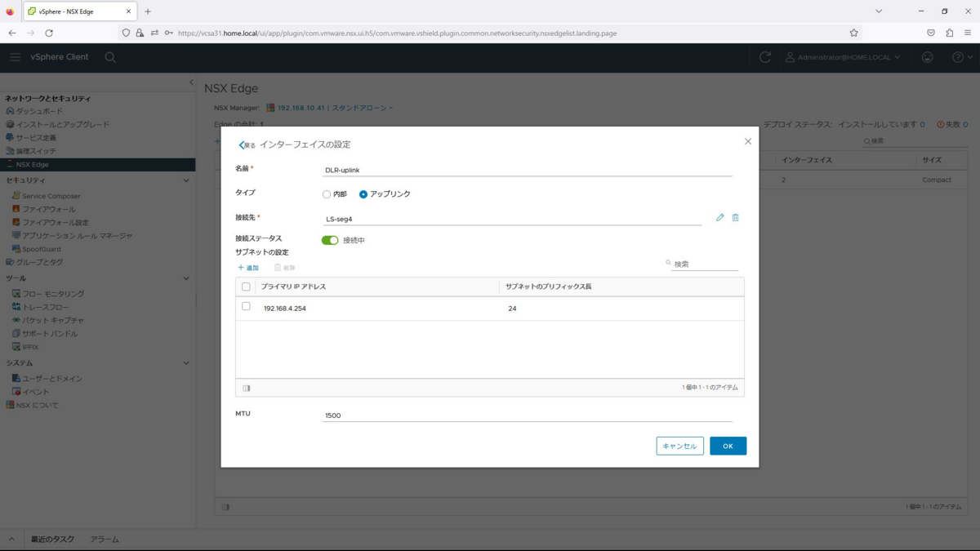Open サービス定義 in the sidebar
Image resolution: width=980 pixels, height=551 pixels.
pos(37,138)
